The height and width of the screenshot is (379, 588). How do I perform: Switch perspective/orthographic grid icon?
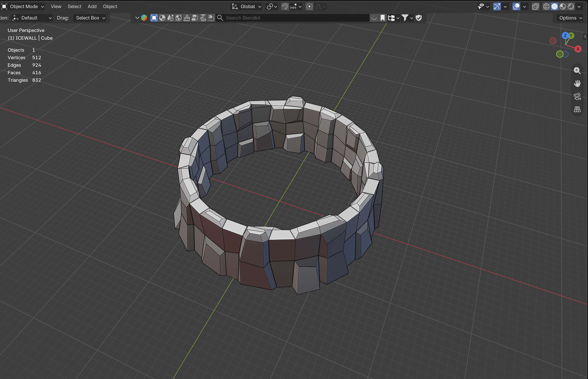(577, 109)
